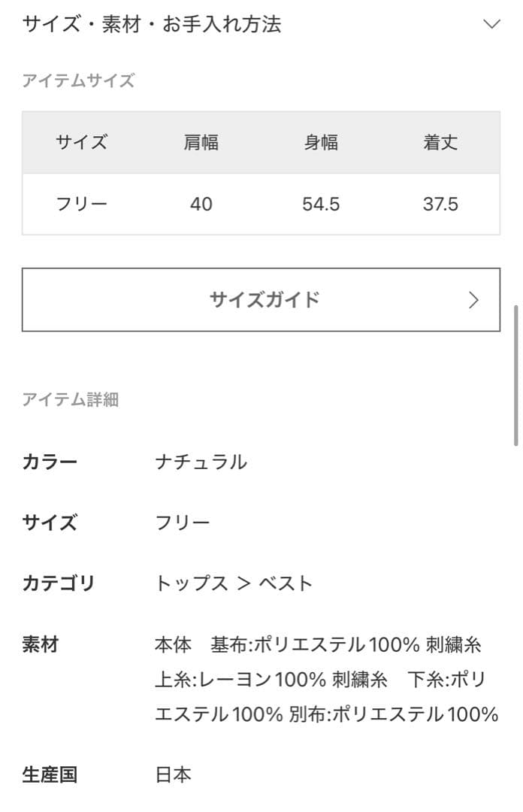Click the アイテム詳細 heading
Image resolution: width=523 pixels, height=812 pixels.
click(x=70, y=399)
